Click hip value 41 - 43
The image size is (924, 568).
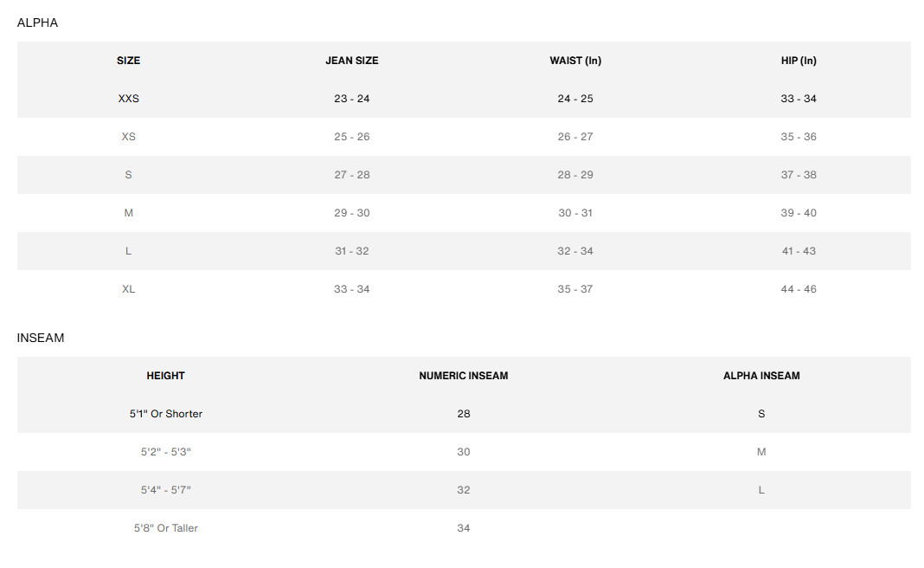(799, 251)
